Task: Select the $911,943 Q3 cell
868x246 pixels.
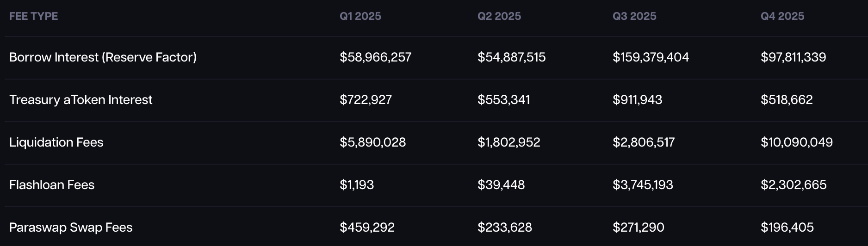Action: [637, 100]
